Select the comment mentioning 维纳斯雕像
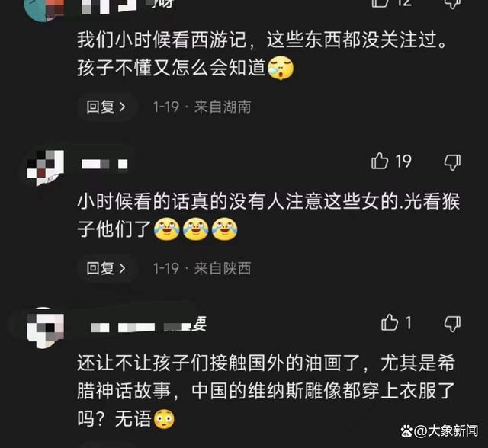Viewport: 488px width, 448px height. 266,391
